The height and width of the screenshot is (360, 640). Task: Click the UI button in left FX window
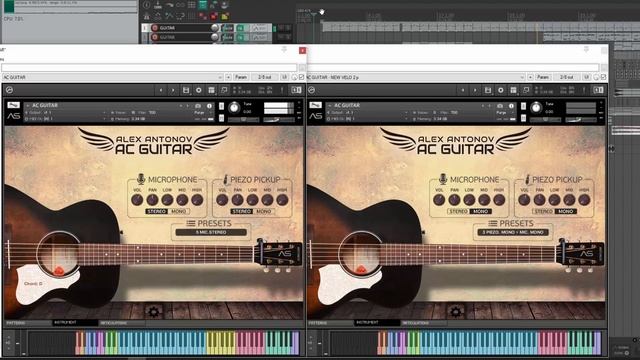[x=284, y=77]
